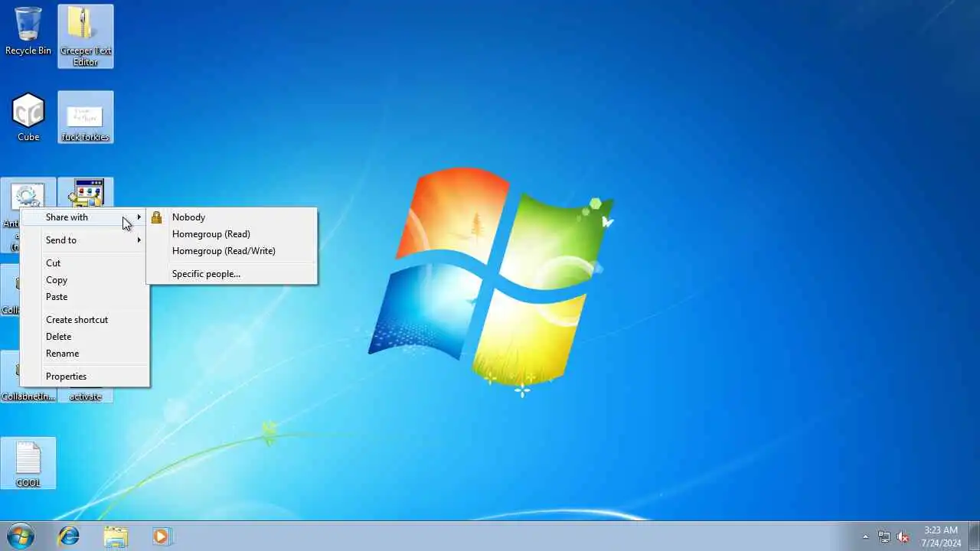Launch Internet Explorer from the taskbar
The image size is (980, 551).
click(69, 536)
